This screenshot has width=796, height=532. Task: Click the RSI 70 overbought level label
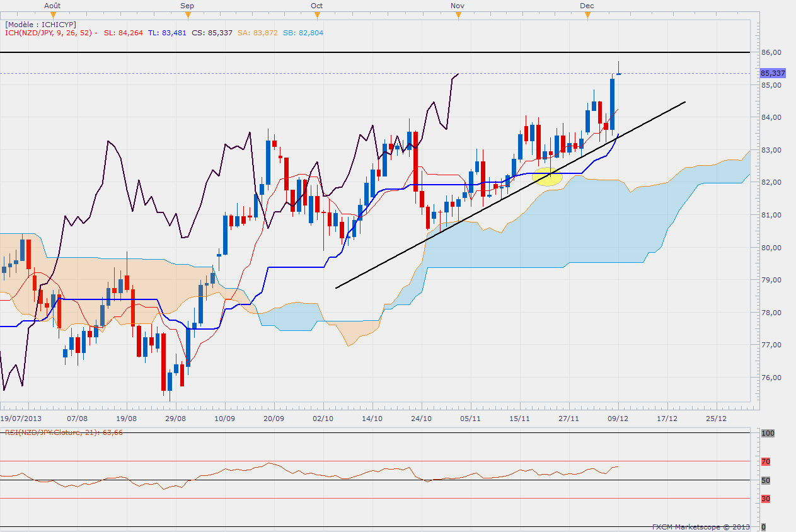pyautogui.click(x=766, y=462)
